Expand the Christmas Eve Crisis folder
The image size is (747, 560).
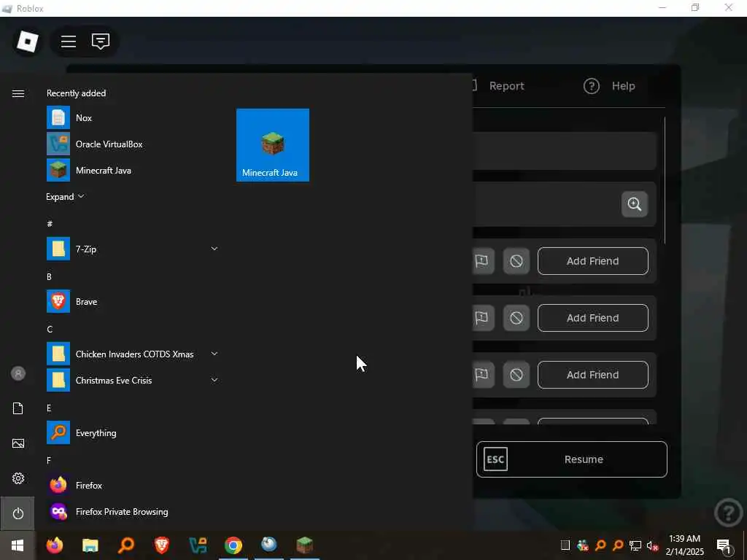point(133,380)
